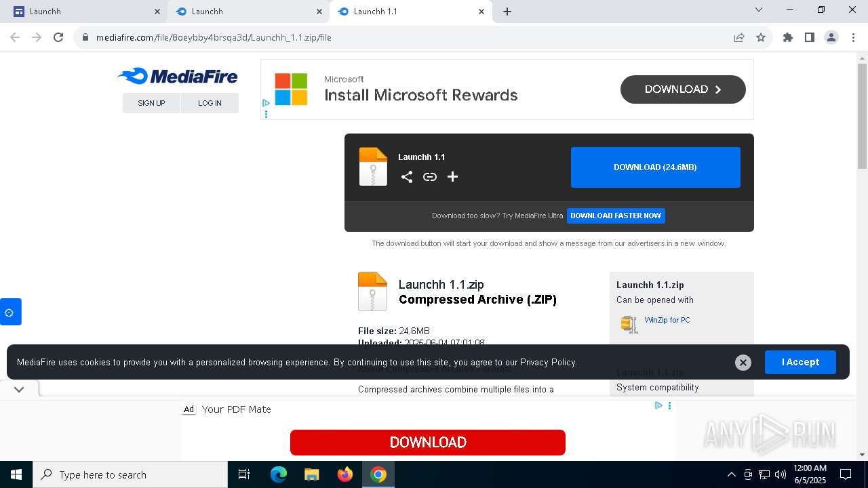View site information lock icon

coord(85,37)
